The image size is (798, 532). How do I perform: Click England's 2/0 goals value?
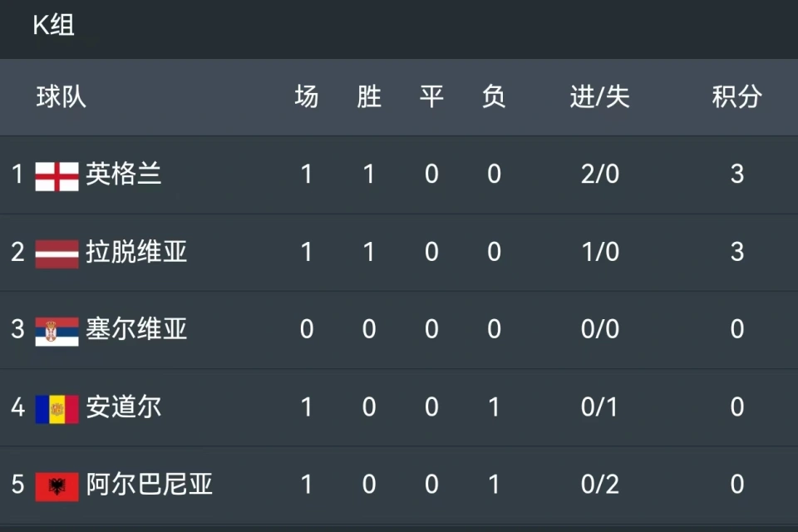pos(600,174)
